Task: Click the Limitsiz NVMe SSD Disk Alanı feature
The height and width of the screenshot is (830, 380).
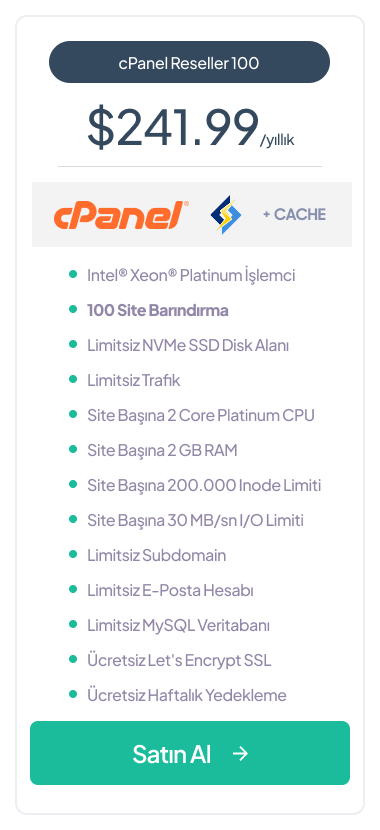Action: [188, 345]
